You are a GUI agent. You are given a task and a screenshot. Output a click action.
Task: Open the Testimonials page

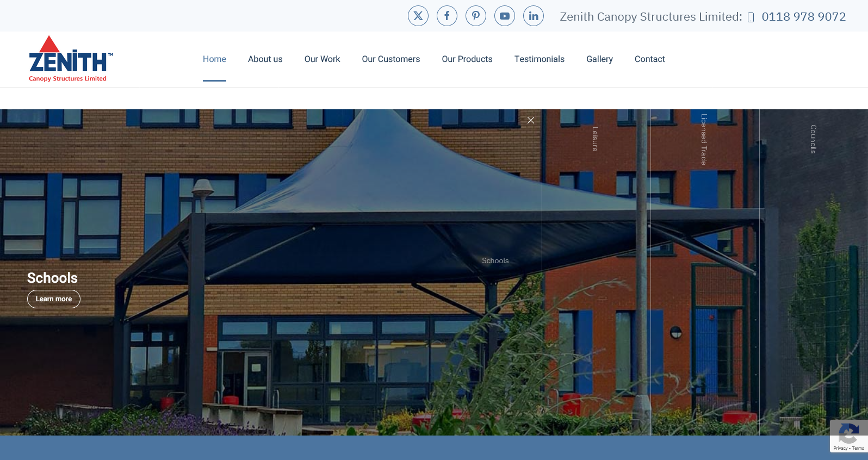tap(539, 59)
